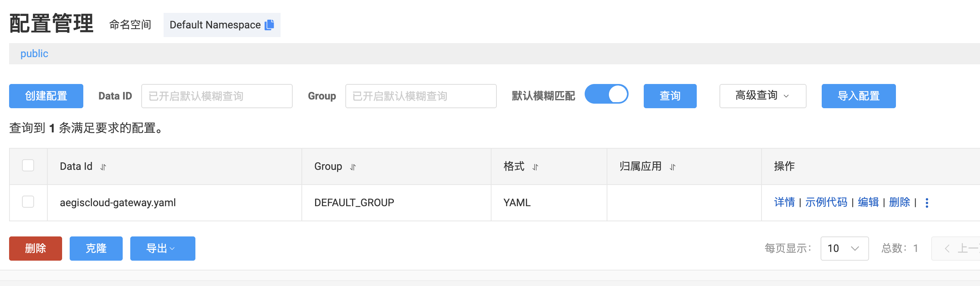
Task: Click the 查询 search button
Action: [x=669, y=96]
